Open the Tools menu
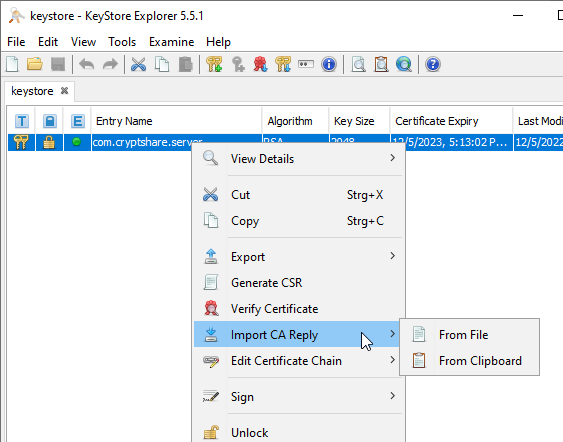Screen dimensions: 563x442 click(x=122, y=42)
